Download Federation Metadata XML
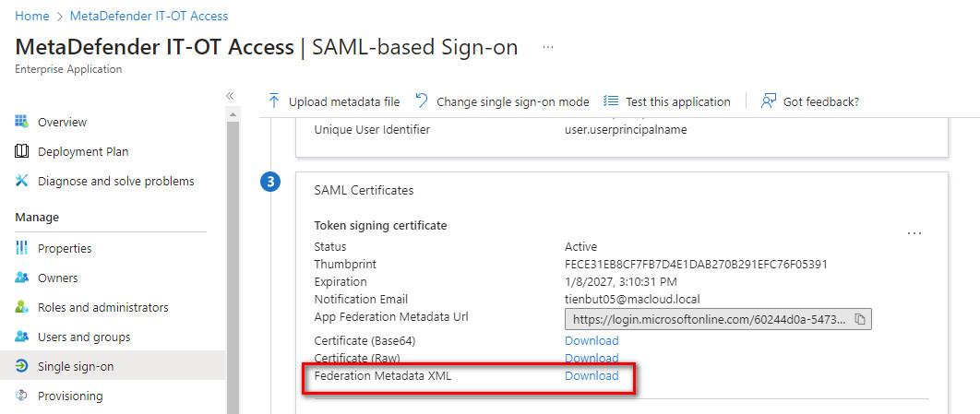980x414 pixels. pyautogui.click(x=592, y=376)
